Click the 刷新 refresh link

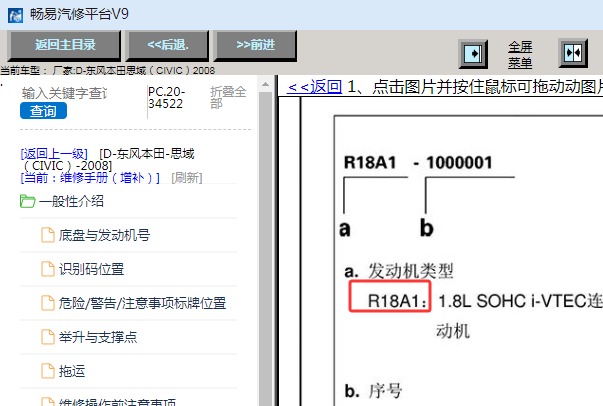[187, 178]
